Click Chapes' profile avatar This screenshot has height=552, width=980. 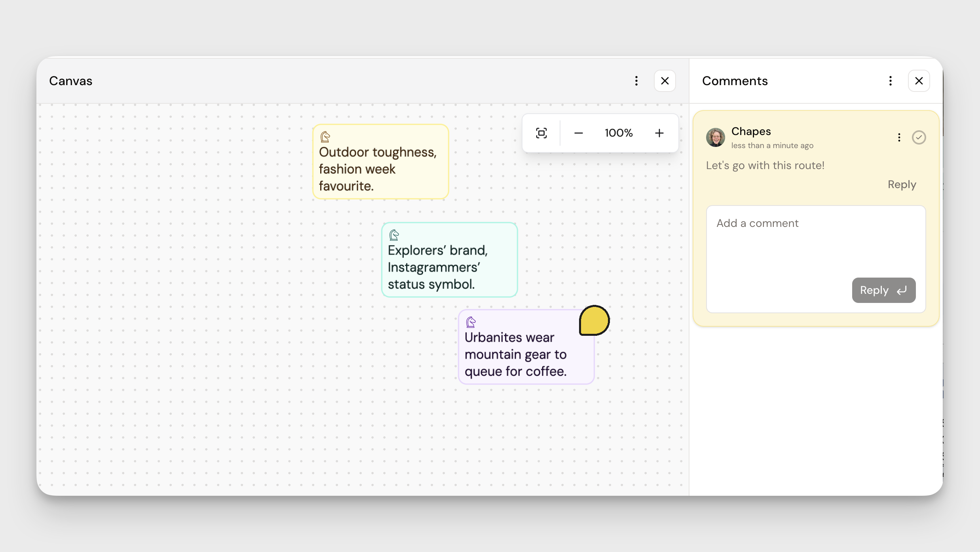(716, 137)
